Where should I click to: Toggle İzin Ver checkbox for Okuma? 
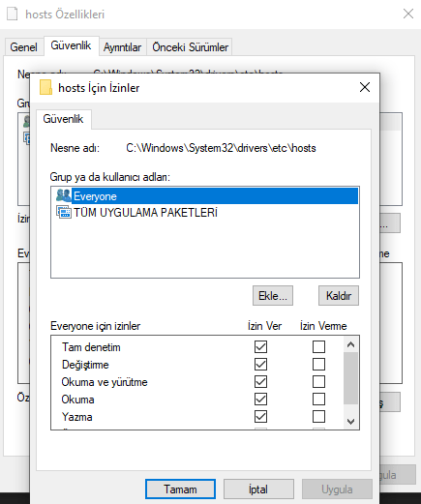(x=260, y=400)
